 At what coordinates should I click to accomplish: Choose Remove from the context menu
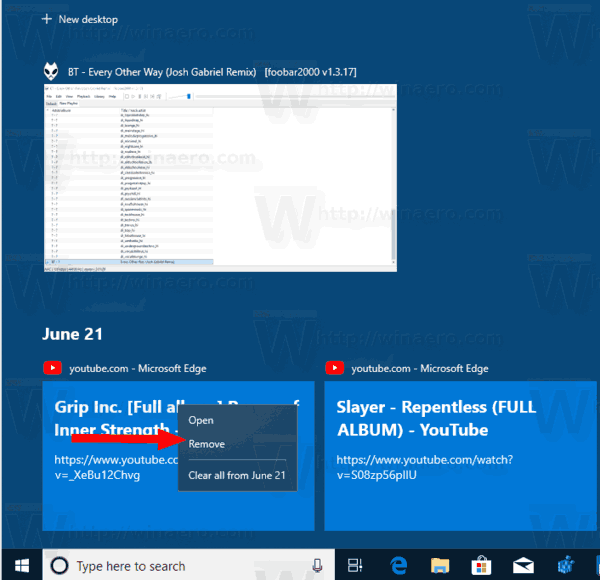pyautogui.click(x=207, y=444)
